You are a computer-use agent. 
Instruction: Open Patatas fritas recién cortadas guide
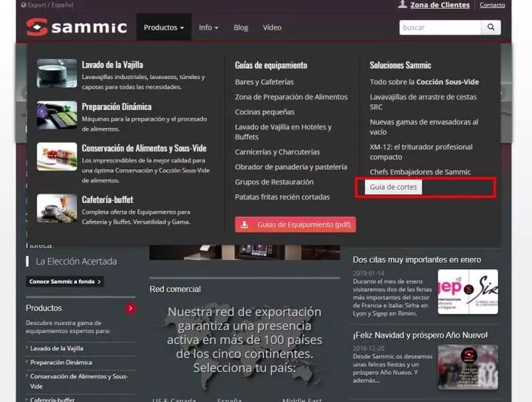[x=282, y=197]
